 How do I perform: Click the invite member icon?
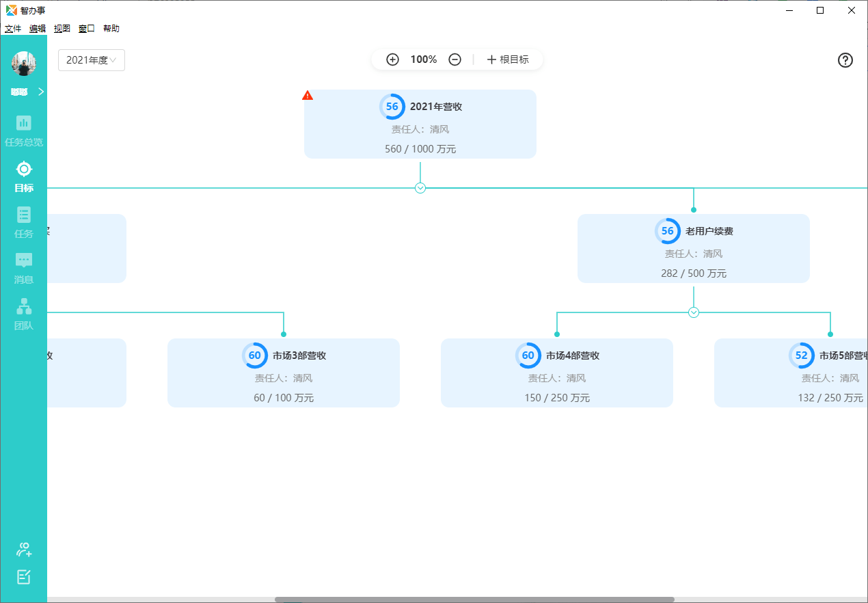pyautogui.click(x=24, y=549)
